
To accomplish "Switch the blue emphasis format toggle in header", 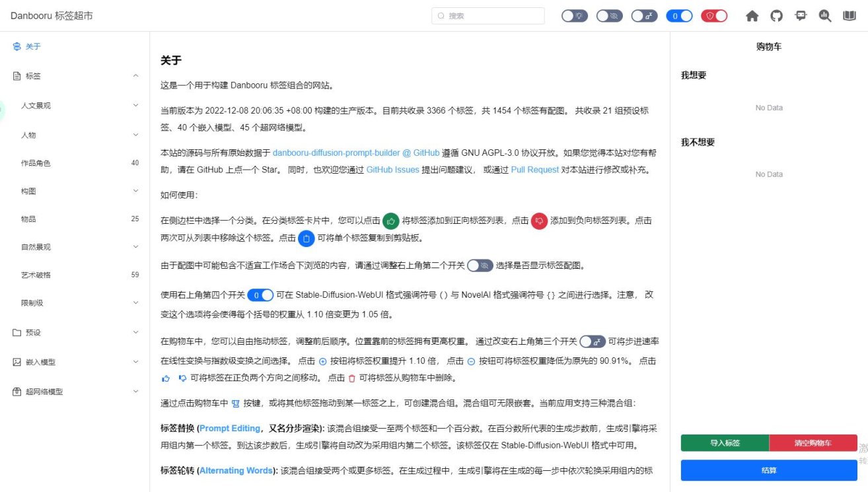I will (x=679, y=17).
